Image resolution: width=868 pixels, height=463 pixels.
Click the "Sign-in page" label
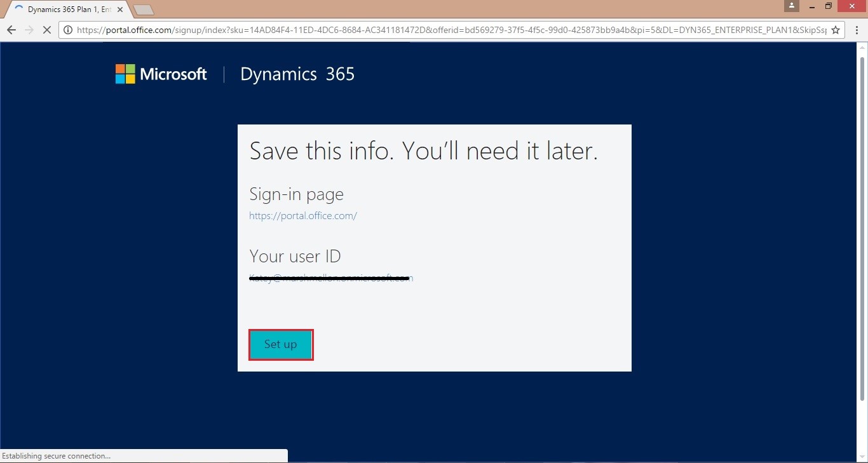click(296, 194)
